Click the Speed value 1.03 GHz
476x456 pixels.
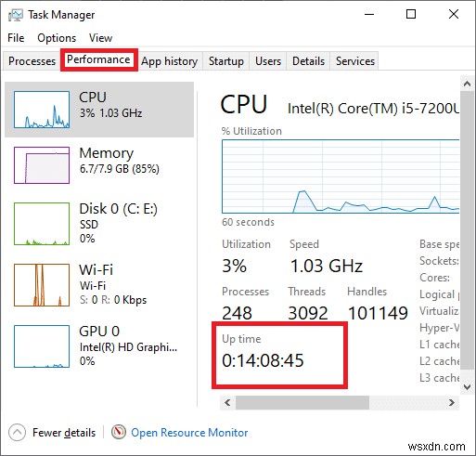pos(327,266)
